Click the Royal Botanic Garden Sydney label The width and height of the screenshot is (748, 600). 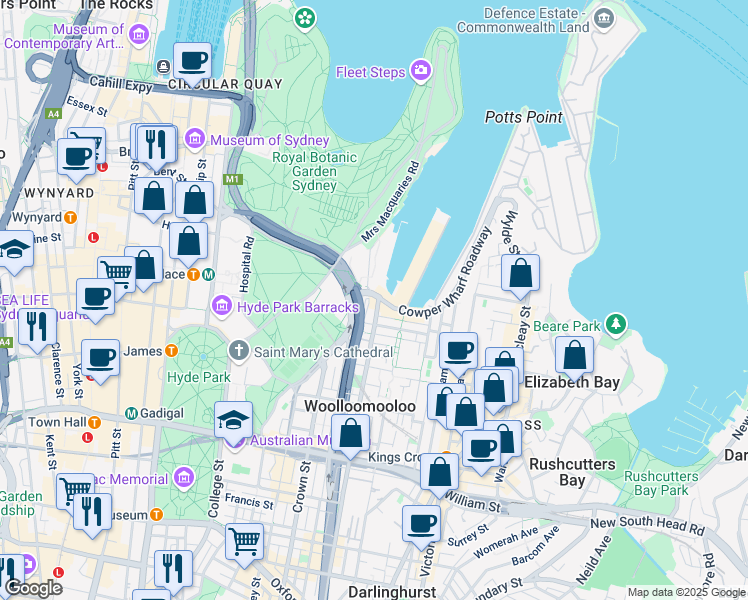(x=314, y=171)
